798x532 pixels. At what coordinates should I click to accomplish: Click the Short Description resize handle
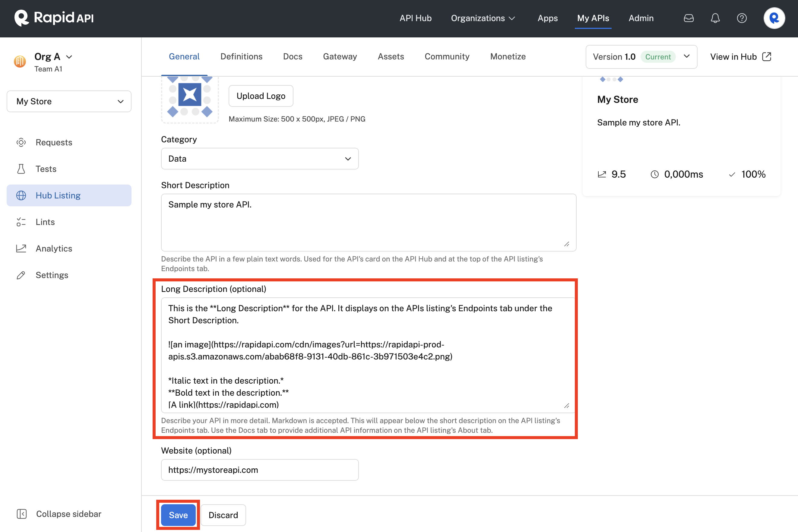pyautogui.click(x=567, y=244)
